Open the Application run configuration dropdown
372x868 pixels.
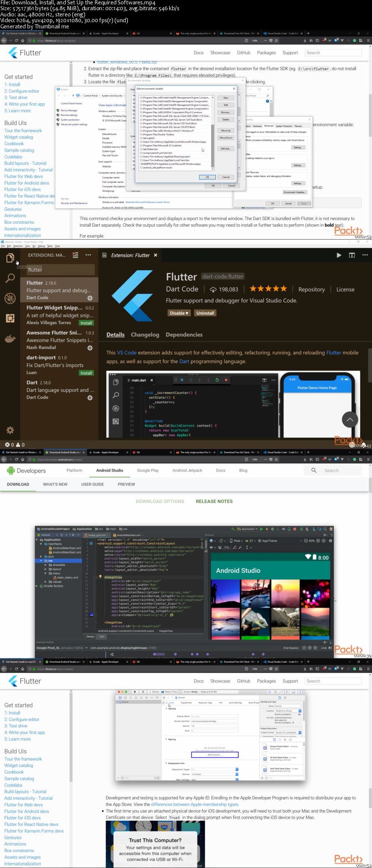(247, 529)
